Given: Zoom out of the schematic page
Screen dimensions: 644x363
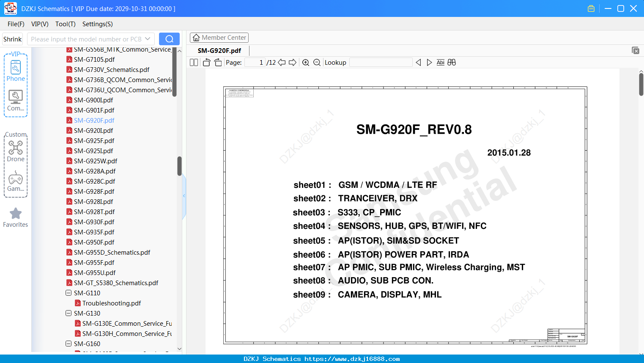Looking at the screenshot, I should [x=317, y=63].
